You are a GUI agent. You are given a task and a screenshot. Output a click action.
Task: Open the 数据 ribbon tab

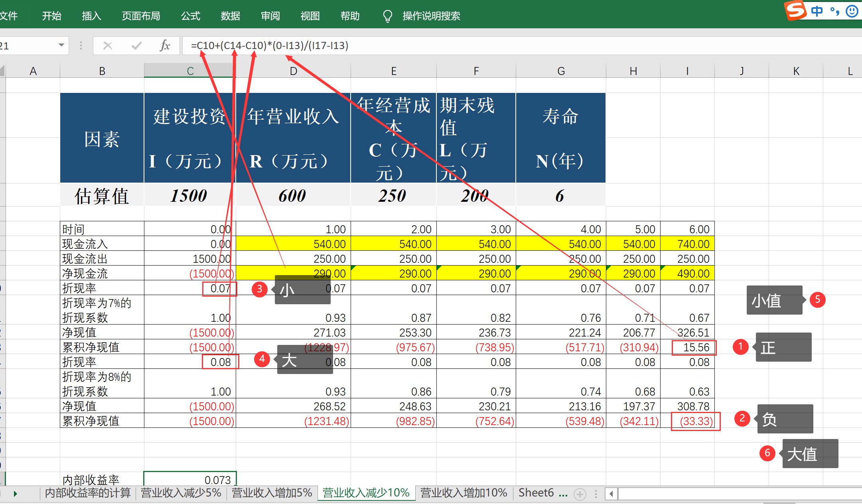pos(230,16)
